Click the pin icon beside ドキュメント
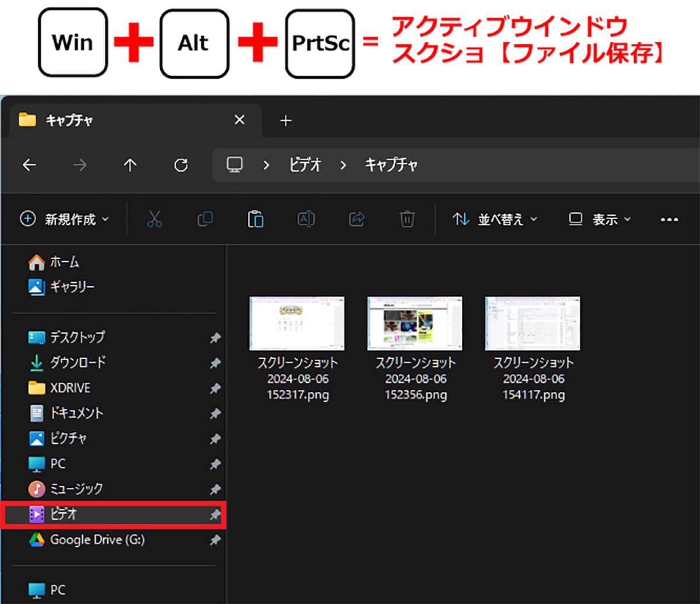700x604 pixels. 215,413
